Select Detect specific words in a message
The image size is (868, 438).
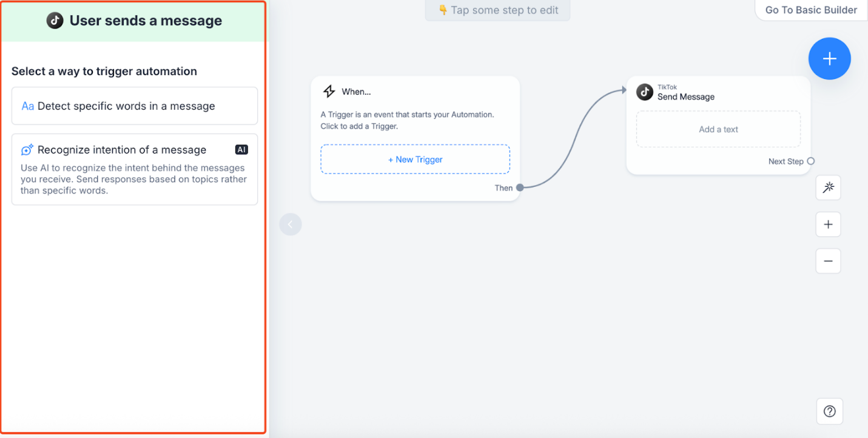134,106
